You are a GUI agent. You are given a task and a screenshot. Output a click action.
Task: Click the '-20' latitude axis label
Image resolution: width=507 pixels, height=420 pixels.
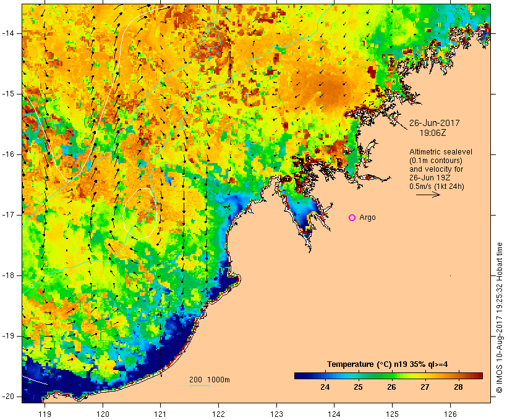point(7,397)
